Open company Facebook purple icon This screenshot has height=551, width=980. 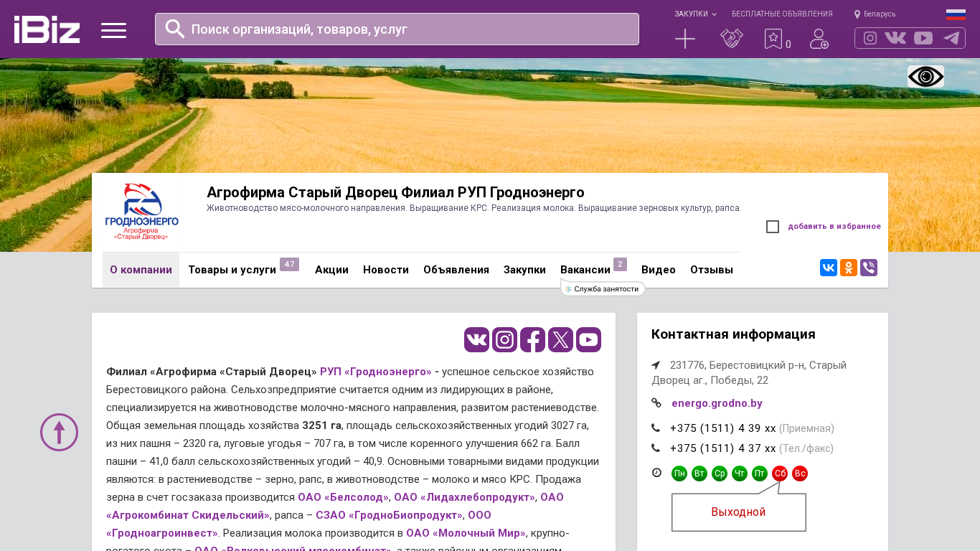[532, 339]
